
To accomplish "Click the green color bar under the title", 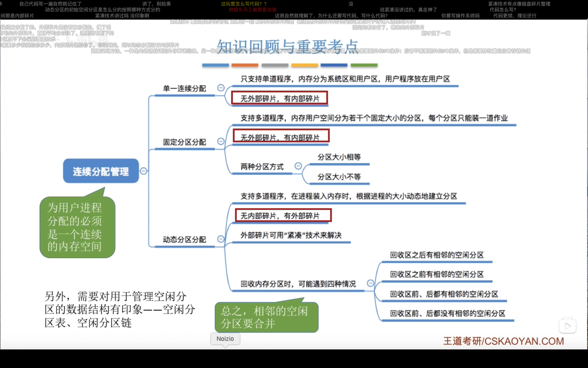I will (364, 65).
